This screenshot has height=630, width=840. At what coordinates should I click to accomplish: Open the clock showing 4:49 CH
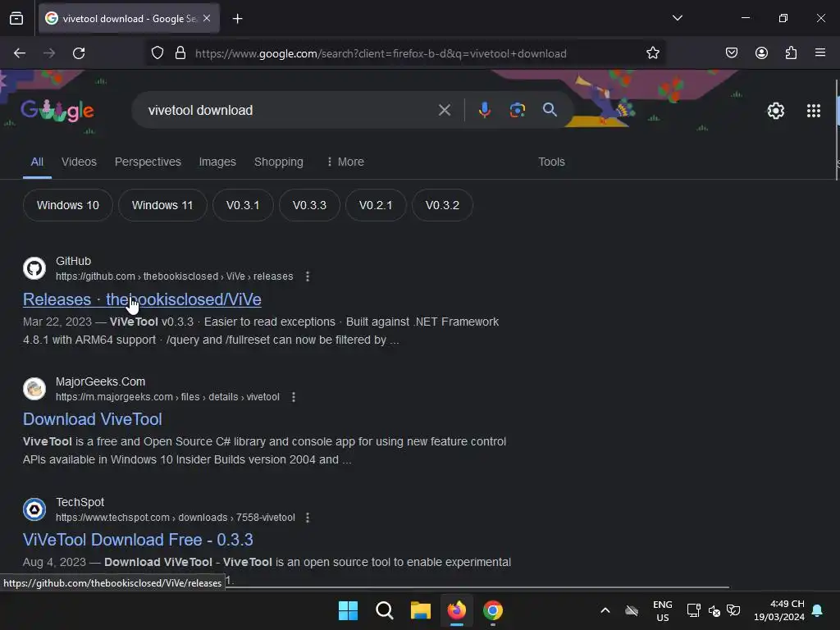(779, 610)
